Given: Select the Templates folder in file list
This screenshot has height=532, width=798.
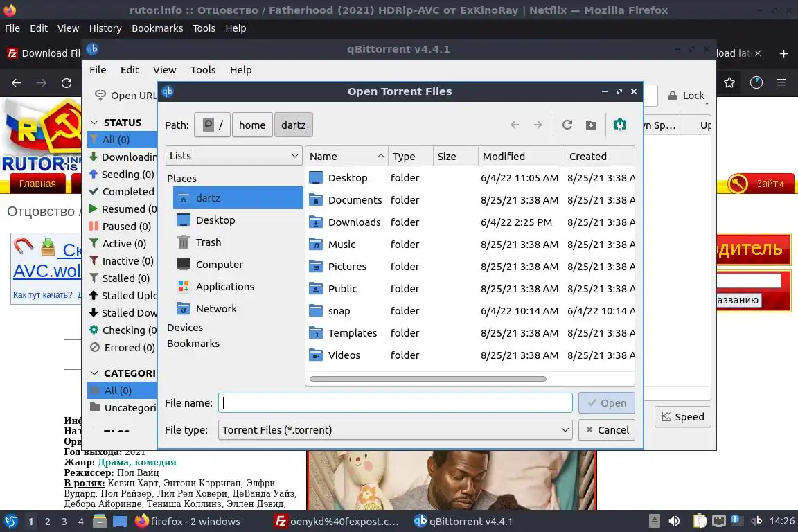Looking at the screenshot, I should point(352,333).
